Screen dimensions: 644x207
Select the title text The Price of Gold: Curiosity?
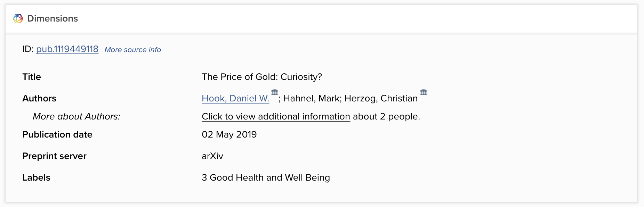[262, 77]
